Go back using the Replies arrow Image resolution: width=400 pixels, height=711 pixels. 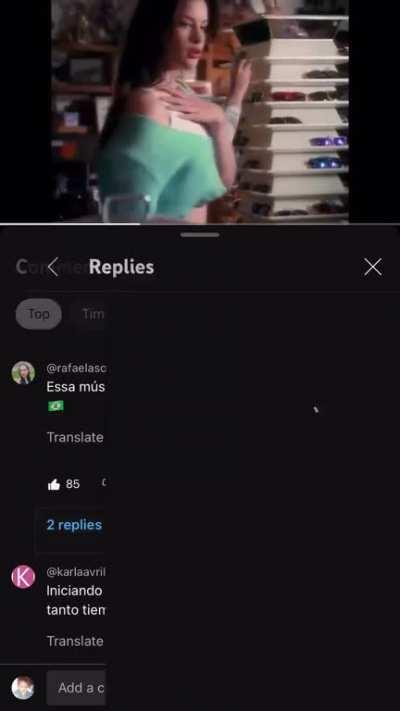coord(53,267)
